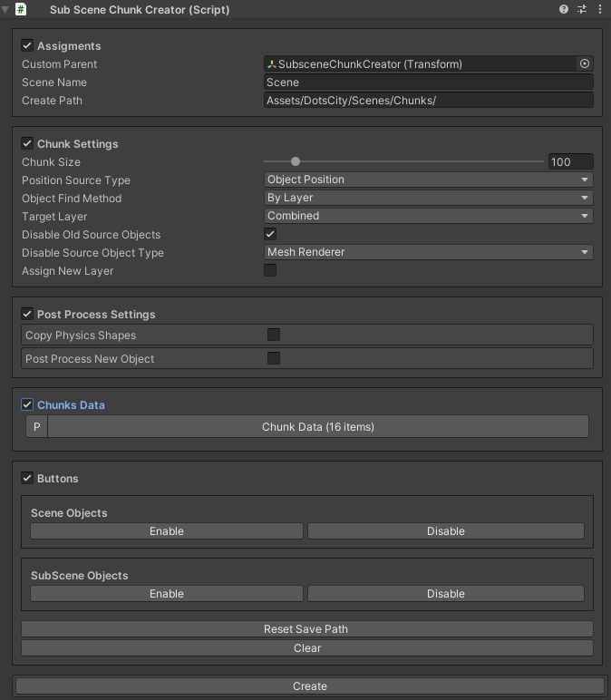This screenshot has width=611, height=700.
Task: Collapse the Sub Scene Chunk Creator component
Action: tap(5, 9)
